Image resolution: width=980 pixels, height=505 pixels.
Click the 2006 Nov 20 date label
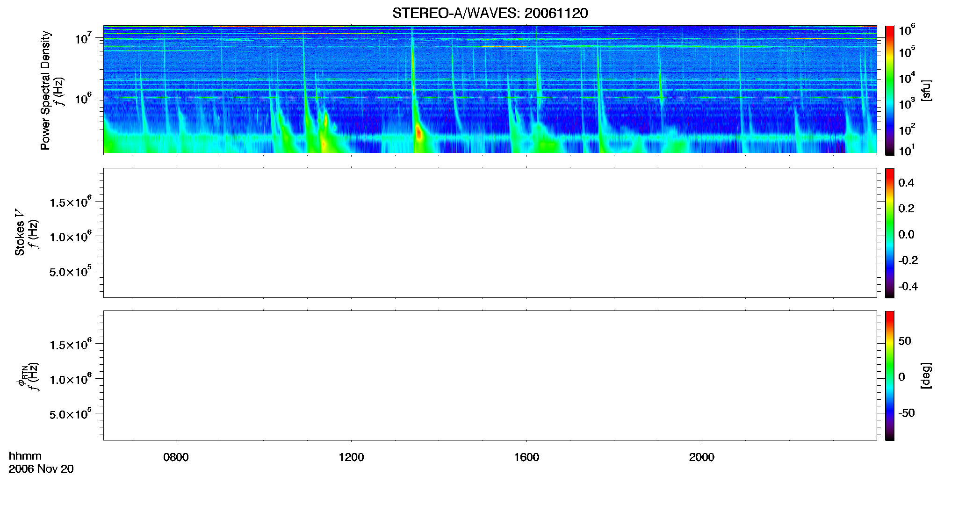click(41, 469)
